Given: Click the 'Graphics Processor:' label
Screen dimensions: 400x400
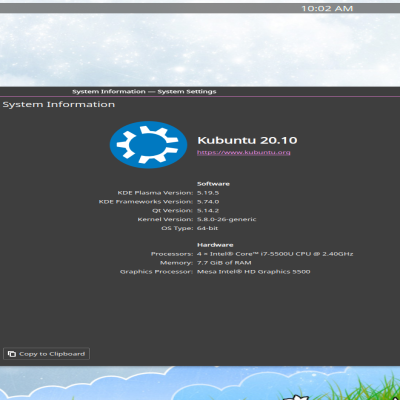Looking at the screenshot, I should click(x=157, y=272).
